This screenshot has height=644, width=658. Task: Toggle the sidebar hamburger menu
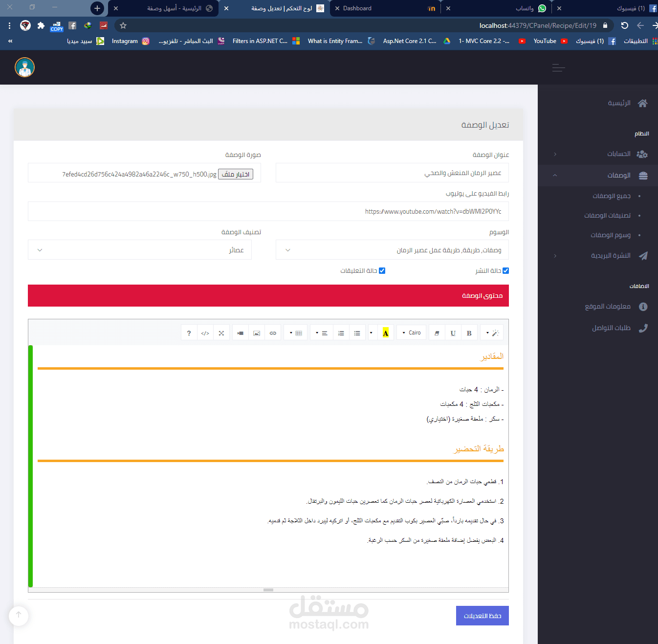tap(558, 68)
